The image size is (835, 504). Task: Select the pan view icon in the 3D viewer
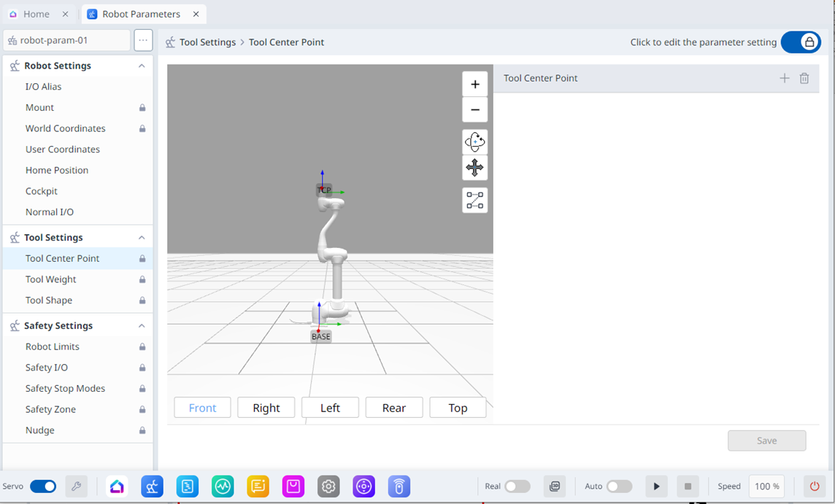click(x=474, y=168)
